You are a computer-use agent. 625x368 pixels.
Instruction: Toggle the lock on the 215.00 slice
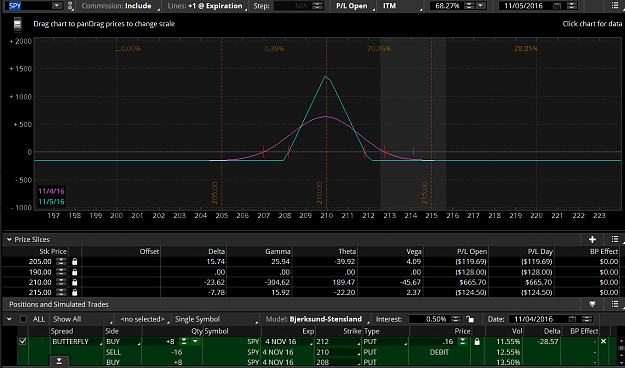click(75, 292)
